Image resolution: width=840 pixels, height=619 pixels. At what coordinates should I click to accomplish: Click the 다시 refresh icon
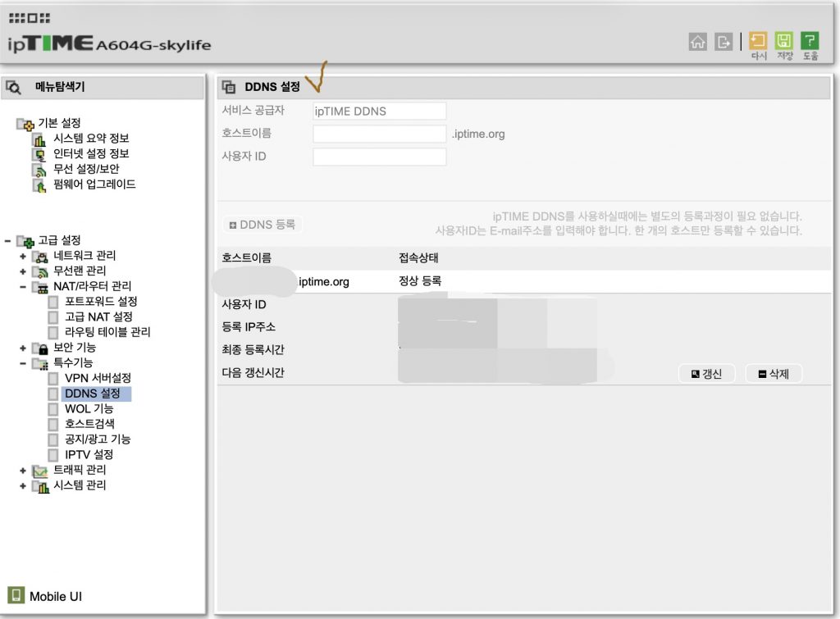click(758, 42)
